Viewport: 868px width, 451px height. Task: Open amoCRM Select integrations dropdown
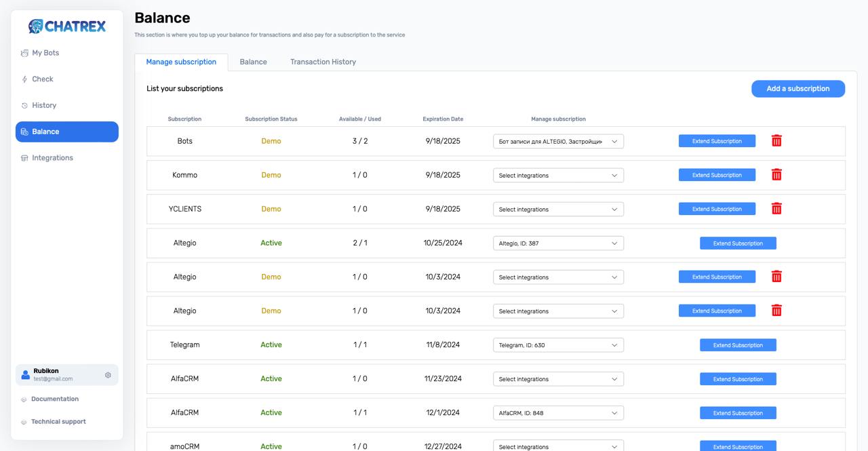[558, 446]
